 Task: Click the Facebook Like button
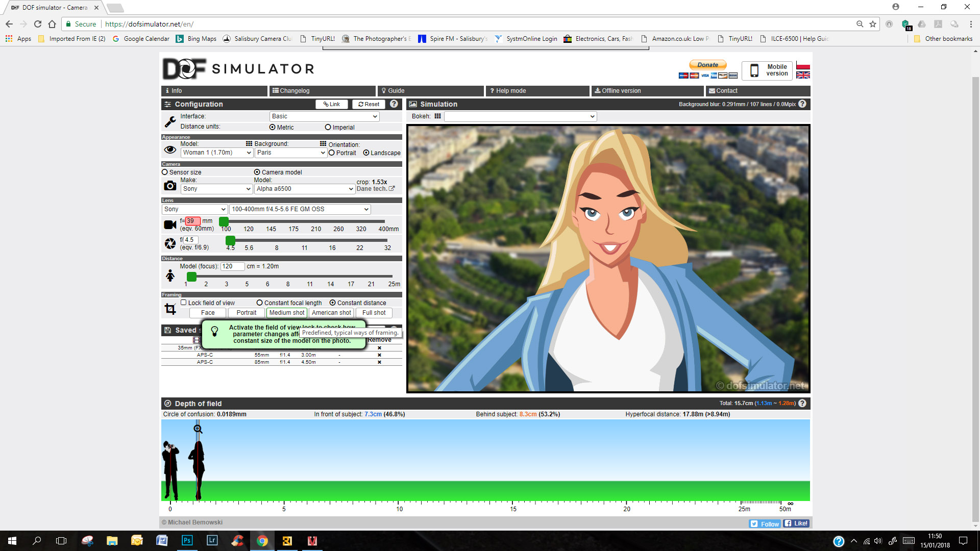click(x=796, y=523)
